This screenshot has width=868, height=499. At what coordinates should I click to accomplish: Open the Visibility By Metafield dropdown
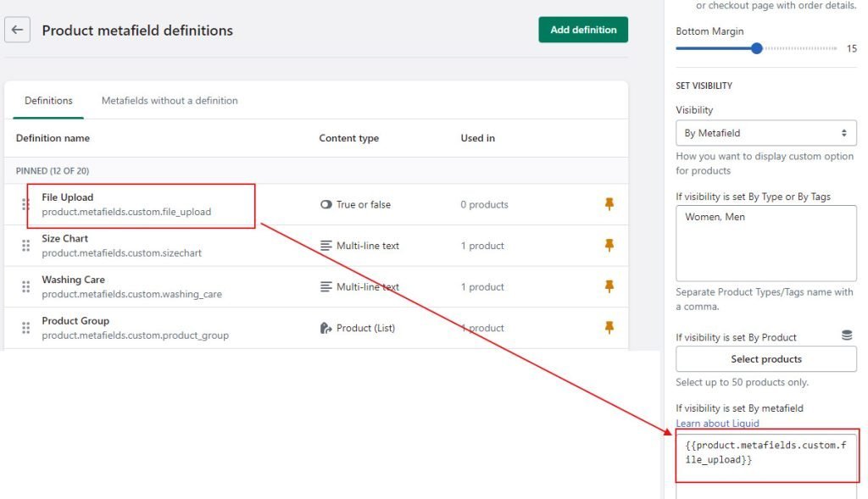765,133
